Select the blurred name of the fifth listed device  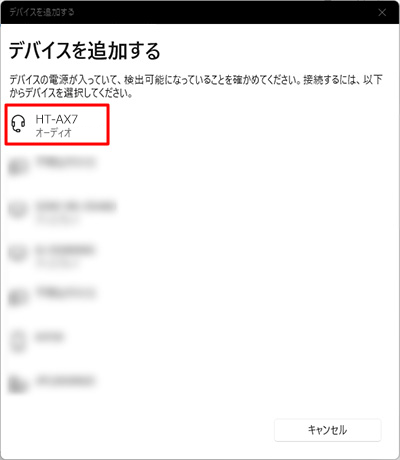(66, 292)
